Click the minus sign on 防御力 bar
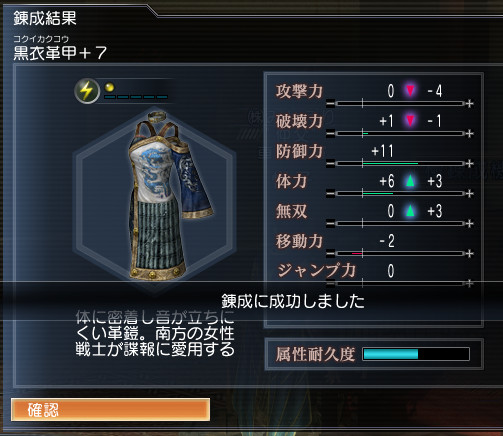The image size is (503, 436). point(330,164)
